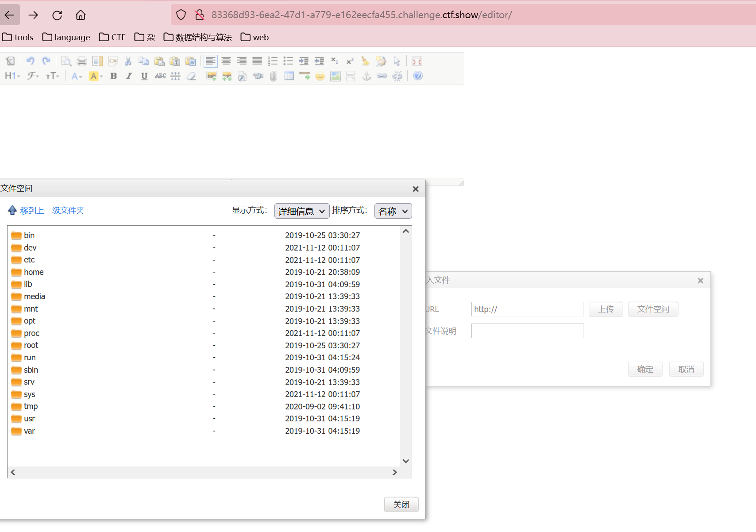Insert a map image
The width and height of the screenshot is (756, 532).
click(x=336, y=76)
